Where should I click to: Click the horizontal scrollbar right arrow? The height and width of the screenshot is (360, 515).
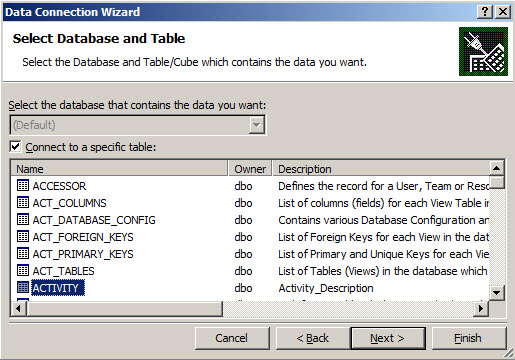(x=481, y=309)
